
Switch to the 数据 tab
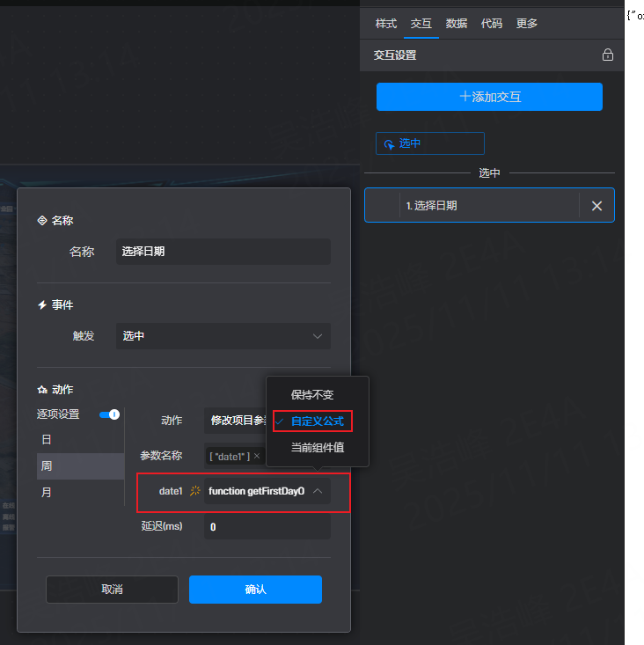457,24
